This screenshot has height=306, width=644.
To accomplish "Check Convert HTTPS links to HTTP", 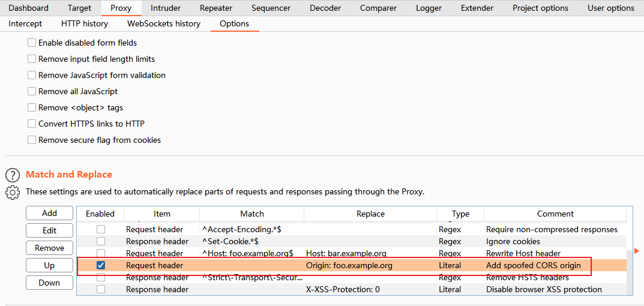I will pos(32,124).
